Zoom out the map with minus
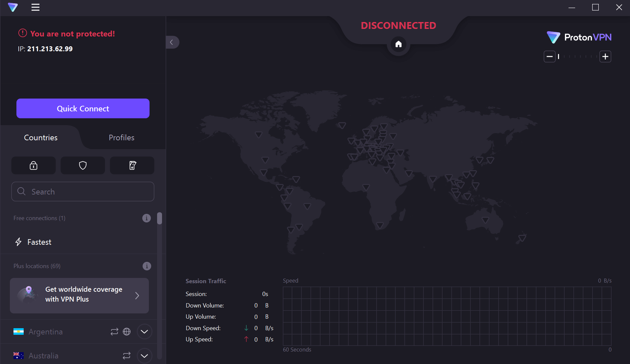The width and height of the screenshot is (630, 364). click(549, 57)
